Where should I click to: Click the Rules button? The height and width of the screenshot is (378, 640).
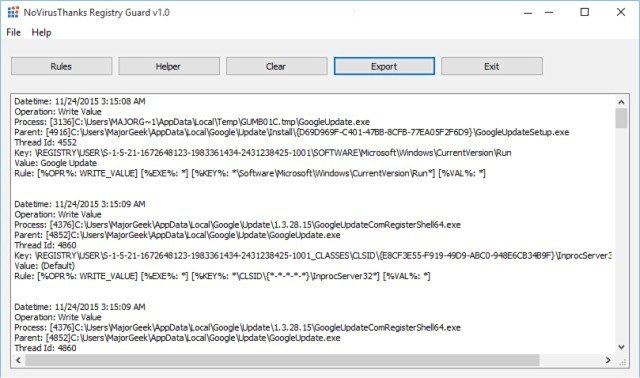(62, 66)
